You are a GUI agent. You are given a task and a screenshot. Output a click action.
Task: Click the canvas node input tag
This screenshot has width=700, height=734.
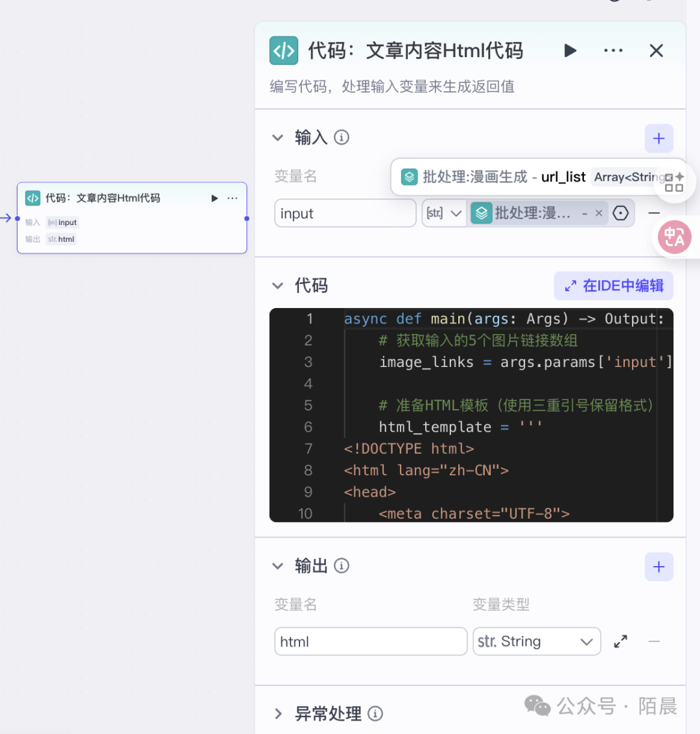pos(62,222)
